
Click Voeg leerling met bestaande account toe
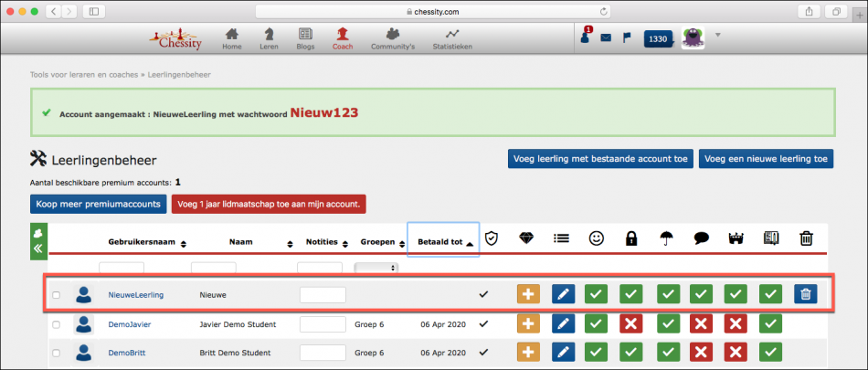point(600,158)
